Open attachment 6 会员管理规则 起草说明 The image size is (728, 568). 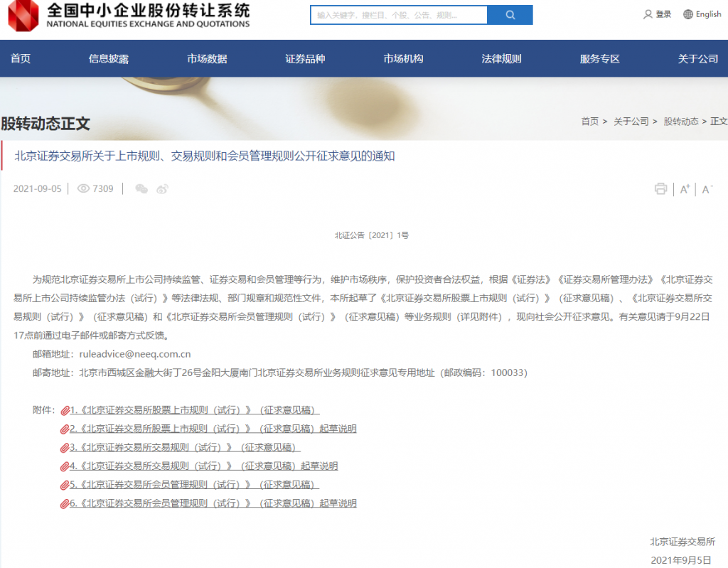pos(213,503)
